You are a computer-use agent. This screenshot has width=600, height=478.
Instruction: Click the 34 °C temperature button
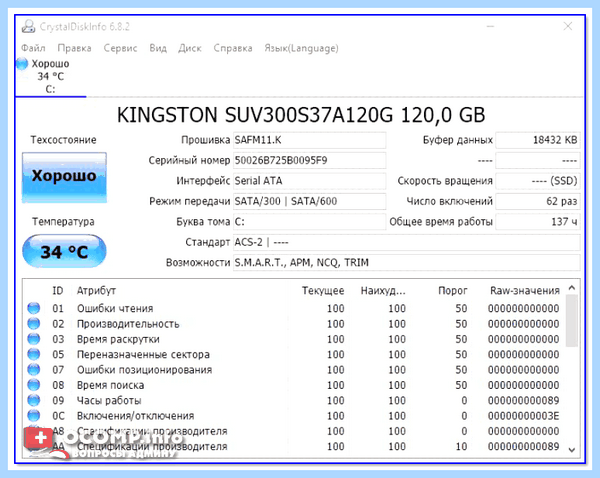(x=64, y=251)
